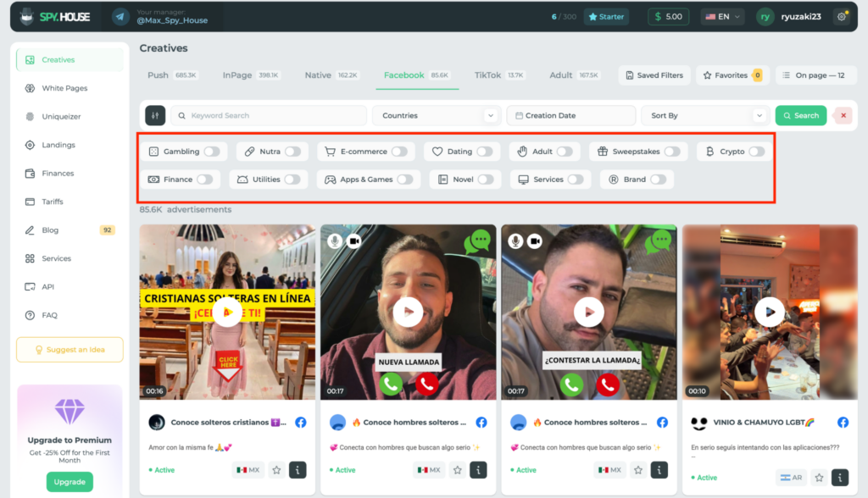Screen dimensions: 868x498
Task: Open the Sort By dropdown
Action: 706,116
